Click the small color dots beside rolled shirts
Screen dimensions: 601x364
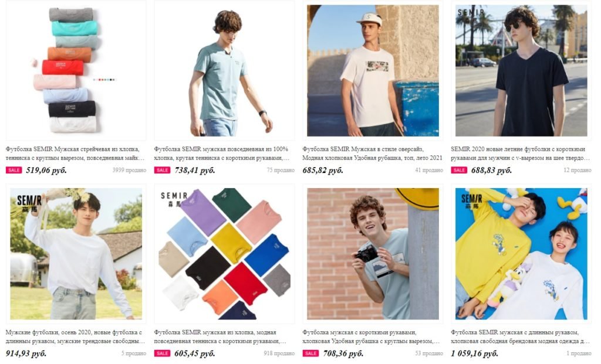tap(104, 80)
